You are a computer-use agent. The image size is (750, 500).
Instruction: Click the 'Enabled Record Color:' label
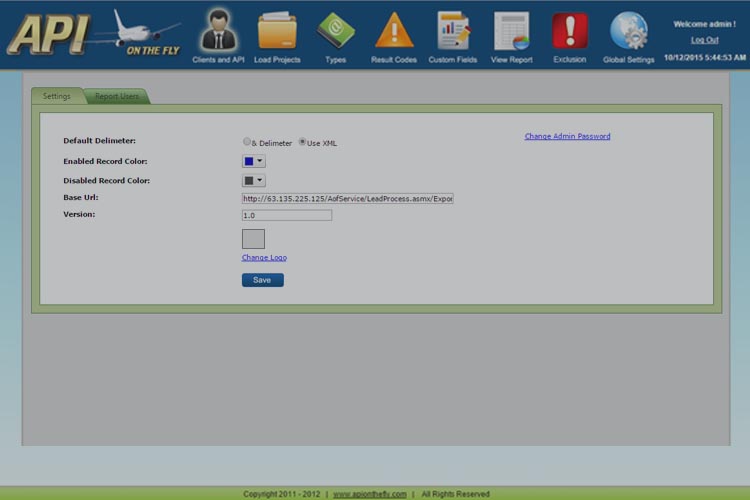pyautogui.click(x=105, y=161)
